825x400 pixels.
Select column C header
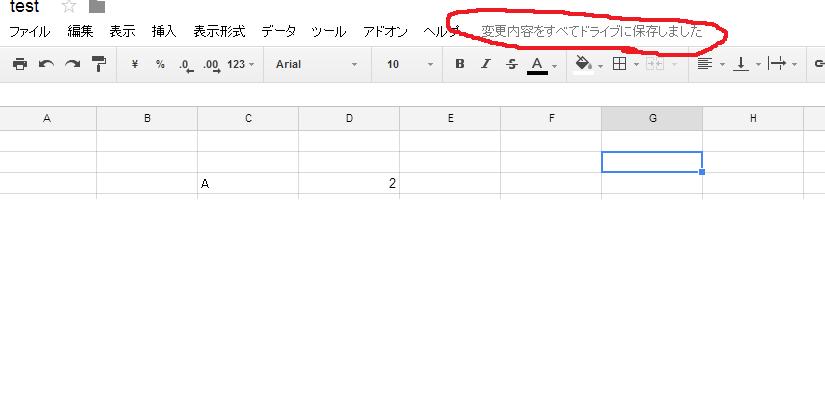(x=248, y=118)
